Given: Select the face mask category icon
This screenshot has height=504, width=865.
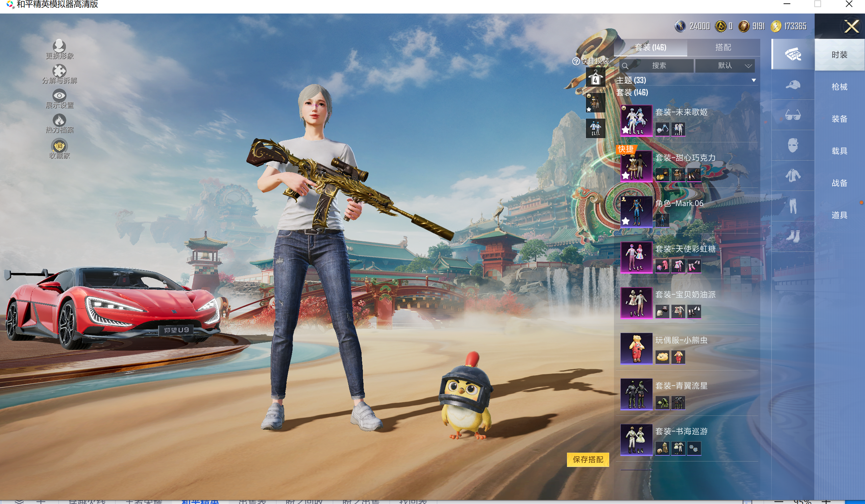Looking at the screenshot, I should click(x=793, y=146).
